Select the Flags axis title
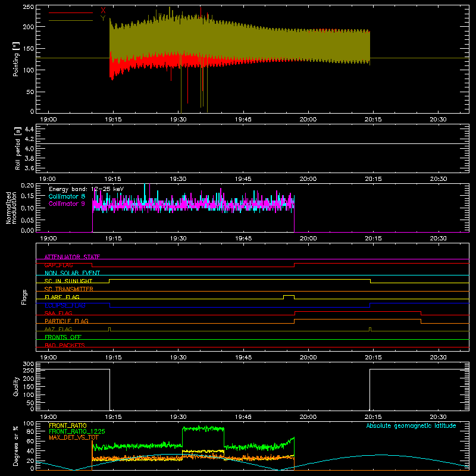 [x=24, y=297]
